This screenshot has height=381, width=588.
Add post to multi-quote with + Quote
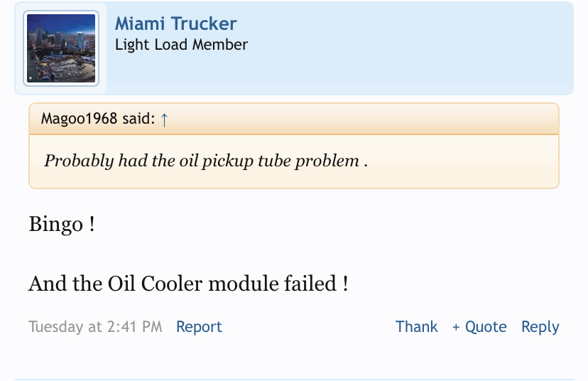coord(479,327)
